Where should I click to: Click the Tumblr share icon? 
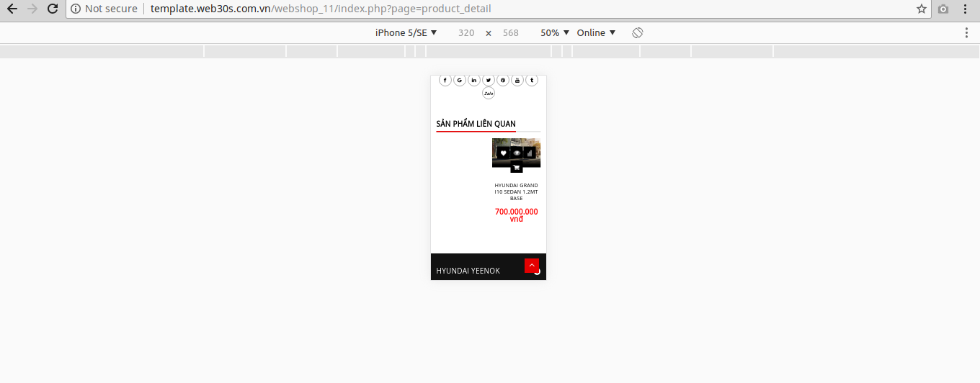pos(532,80)
